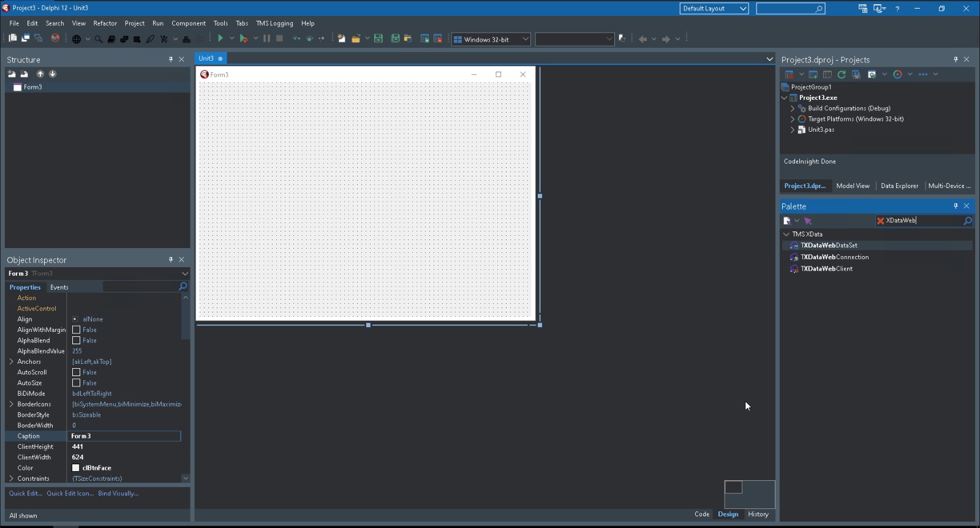Open the Refactor menu
Image resolution: width=980 pixels, height=528 pixels.
tap(105, 23)
